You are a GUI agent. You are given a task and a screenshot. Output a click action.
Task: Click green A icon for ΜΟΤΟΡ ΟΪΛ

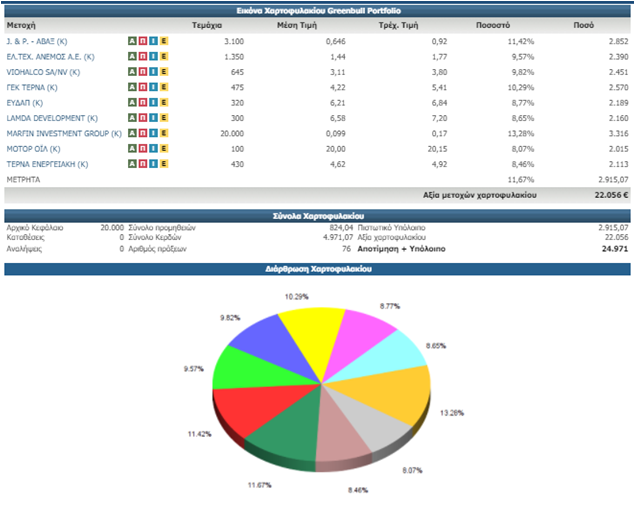pos(132,149)
